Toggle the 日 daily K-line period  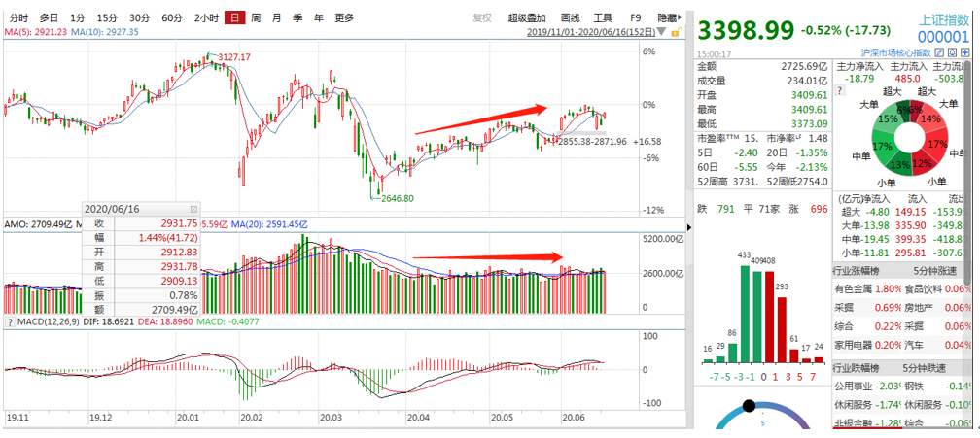234,17
